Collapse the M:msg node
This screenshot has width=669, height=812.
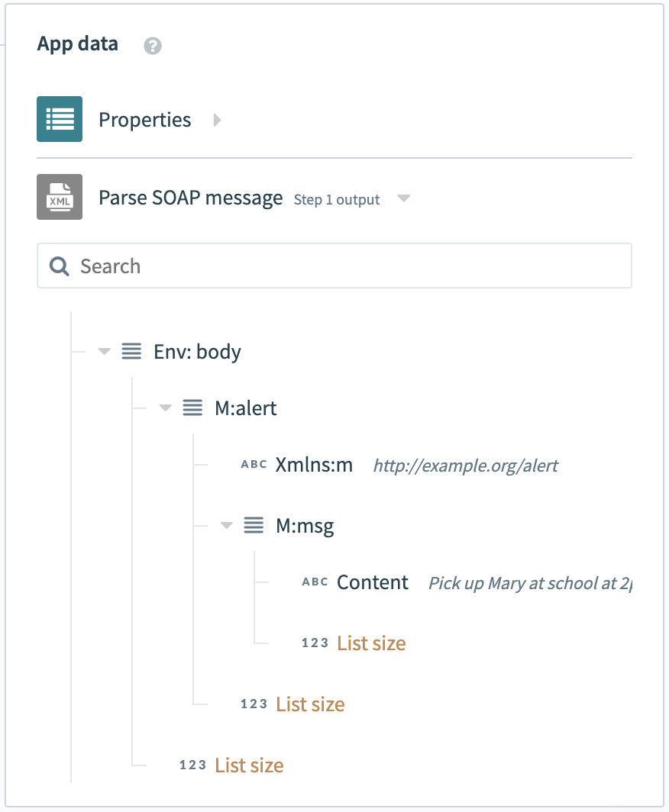pyautogui.click(x=226, y=525)
